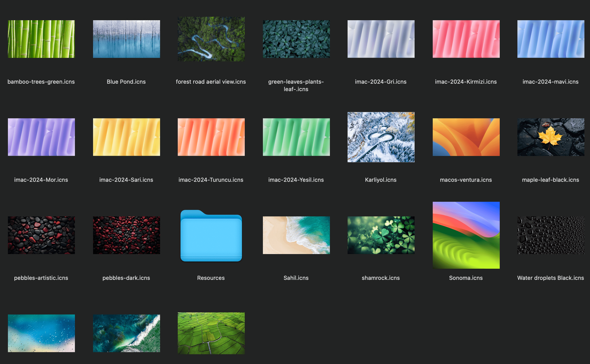Select the pebbles-dark.icns thumbnail
The height and width of the screenshot is (364, 590).
tap(127, 235)
